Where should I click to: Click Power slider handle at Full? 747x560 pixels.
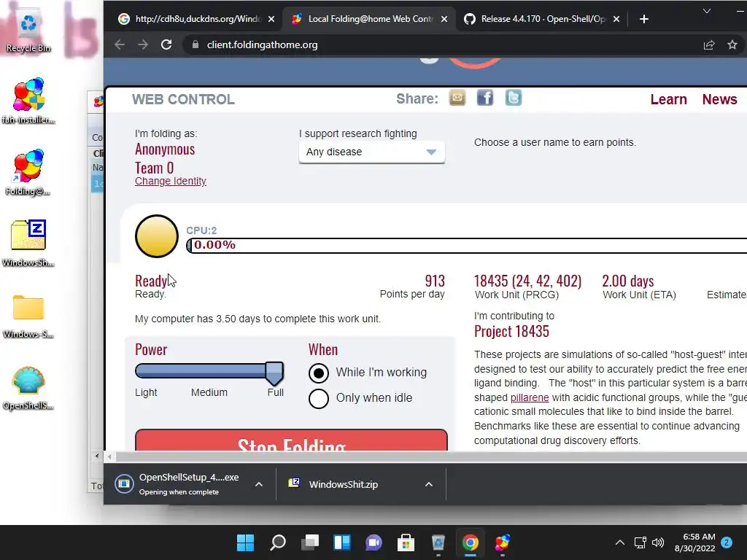coord(274,373)
